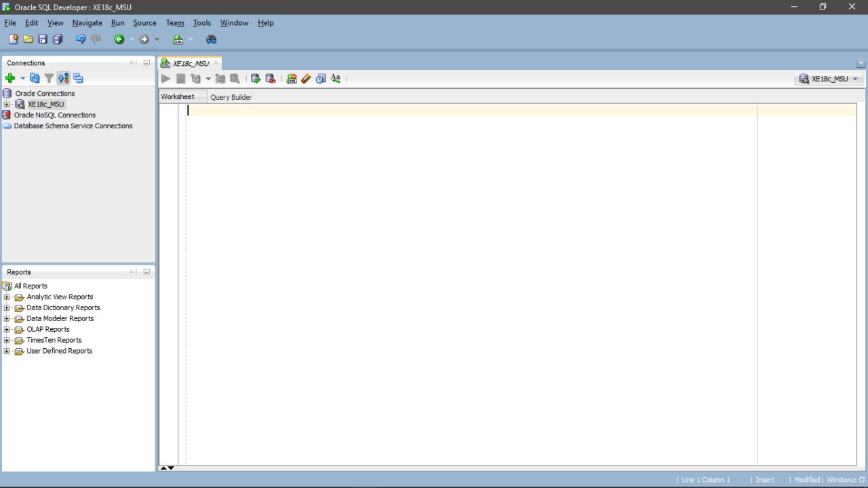Select Oracle Connections tree node
This screenshot has width=868, height=488.
point(45,94)
